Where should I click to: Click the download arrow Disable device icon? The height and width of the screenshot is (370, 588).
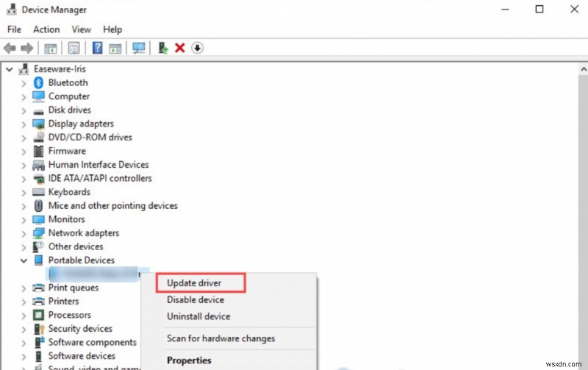point(197,48)
